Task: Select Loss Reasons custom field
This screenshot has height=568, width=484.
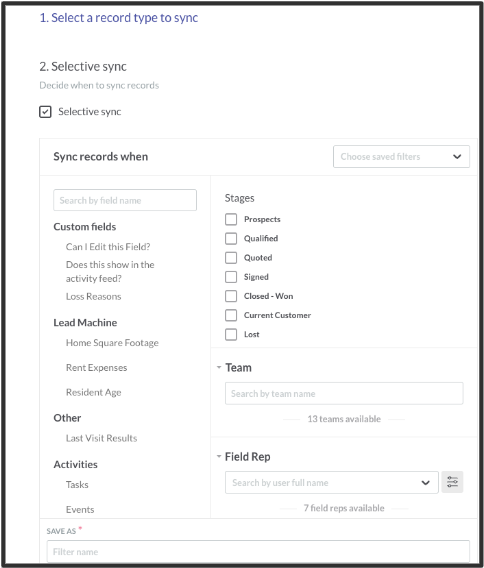Action: coord(93,296)
